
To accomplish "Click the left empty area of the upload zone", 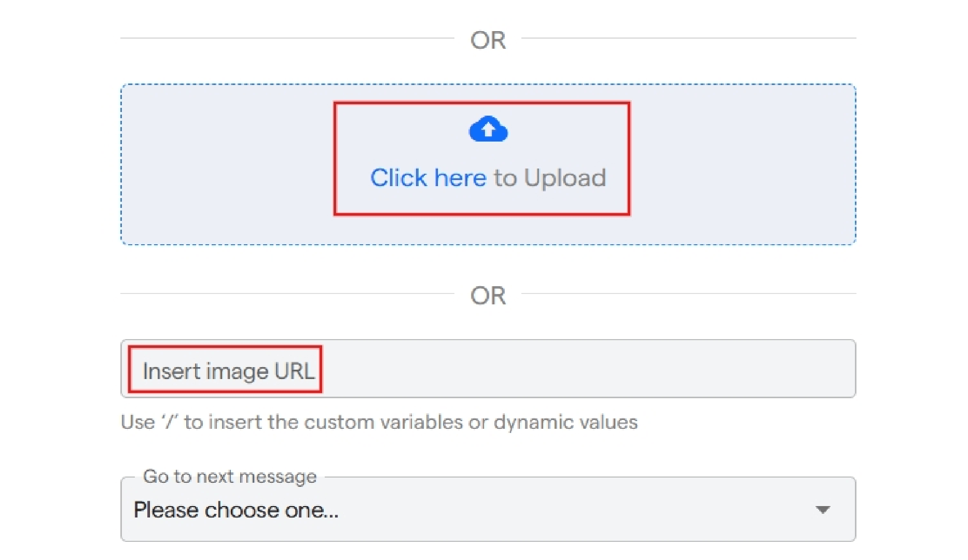I will click(x=227, y=164).
